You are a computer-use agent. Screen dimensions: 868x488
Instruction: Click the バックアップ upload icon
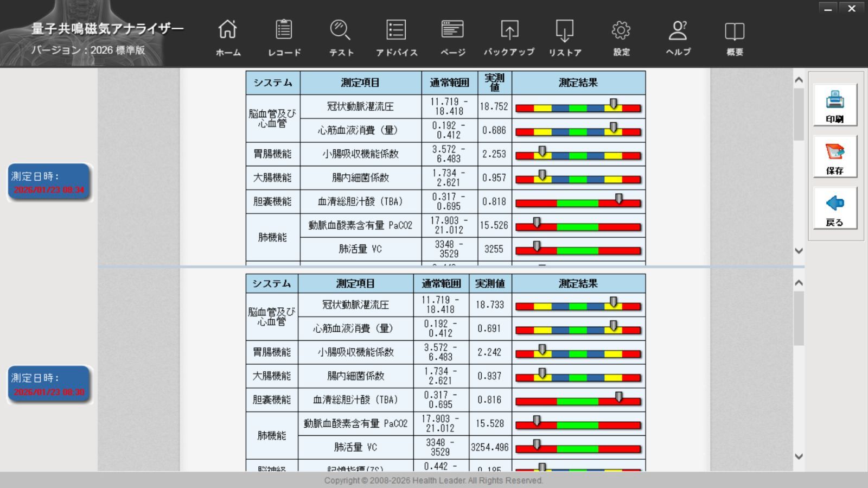(x=509, y=29)
